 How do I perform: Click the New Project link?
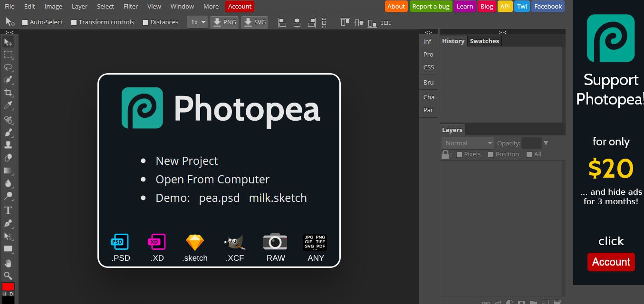coord(187,161)
